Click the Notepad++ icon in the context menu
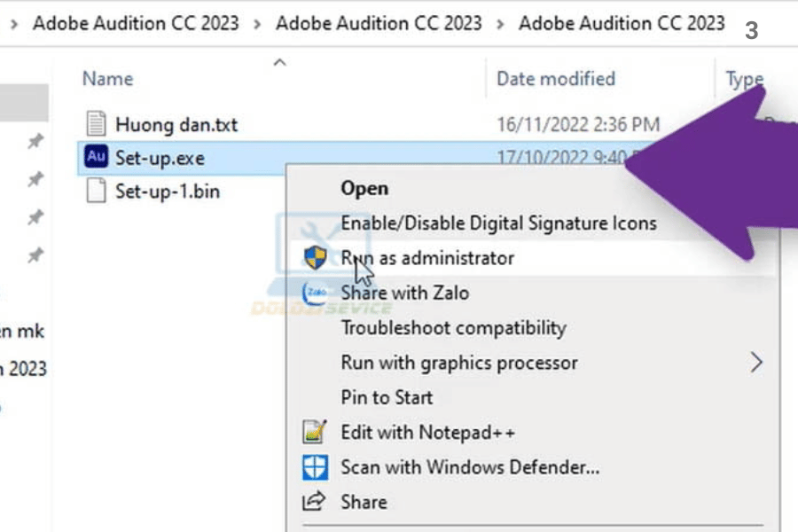The width and height of the screenshot is (798, 532). 315,433
